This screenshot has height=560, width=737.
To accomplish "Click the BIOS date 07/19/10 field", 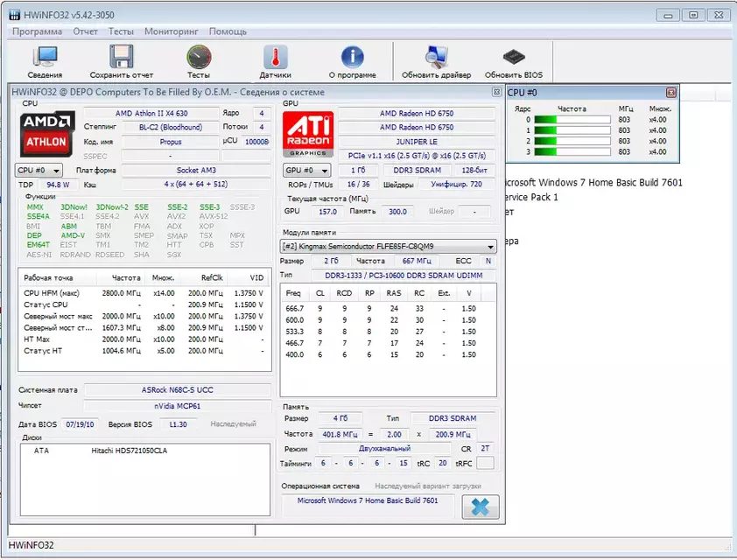I will (80, 424).
